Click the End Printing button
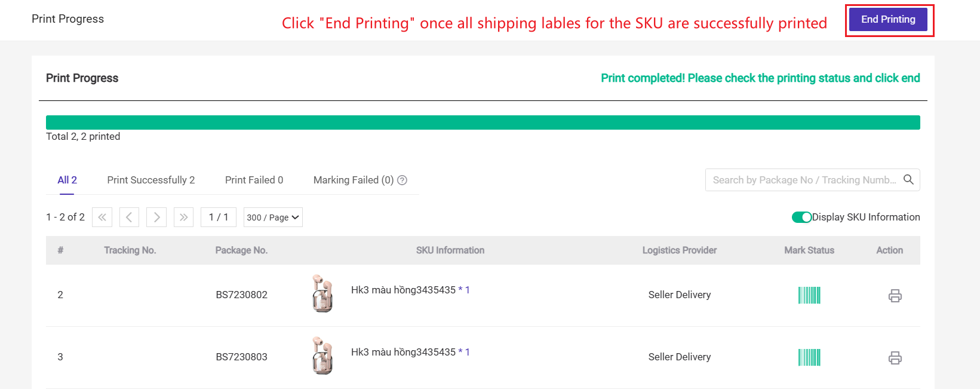Image resolution: width=980 pixels, height=389 pixels. click(888, 19)
